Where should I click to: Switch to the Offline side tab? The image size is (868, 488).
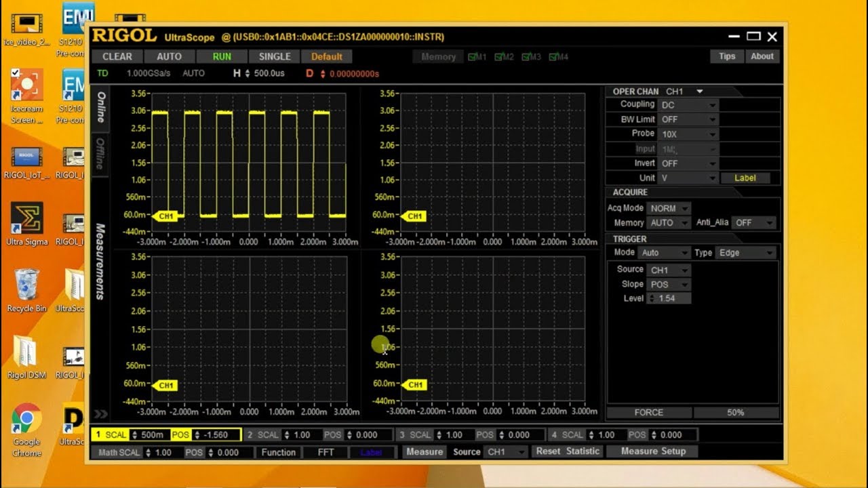pos(100,154)
